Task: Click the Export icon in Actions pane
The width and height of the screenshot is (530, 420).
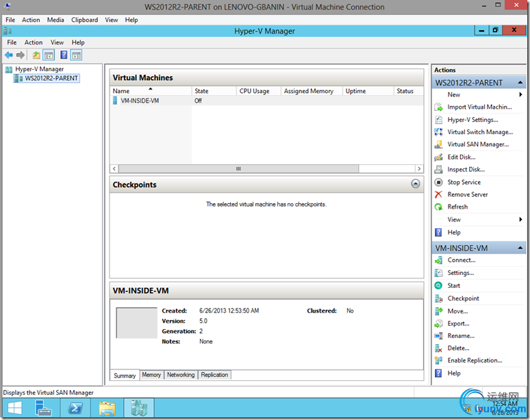Action: (x=438, y=324)
